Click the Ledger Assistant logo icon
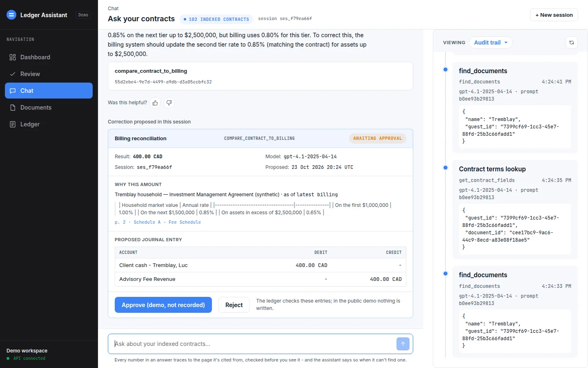Image resolution: width=588 pixels, height=368 pixels. pos(11,15)
